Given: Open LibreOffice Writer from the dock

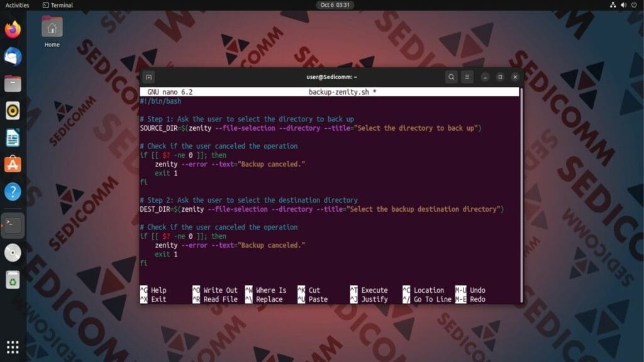Looking at the screenshot, I should pyautogui.click(x=13, y=135).
